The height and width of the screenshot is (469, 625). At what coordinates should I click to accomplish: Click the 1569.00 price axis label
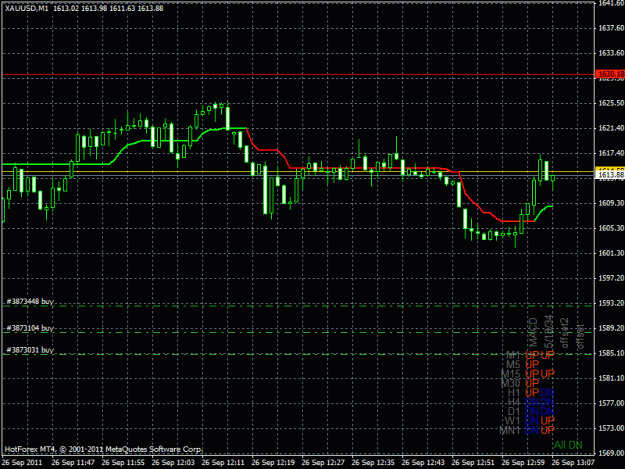(x=611, y=453)
